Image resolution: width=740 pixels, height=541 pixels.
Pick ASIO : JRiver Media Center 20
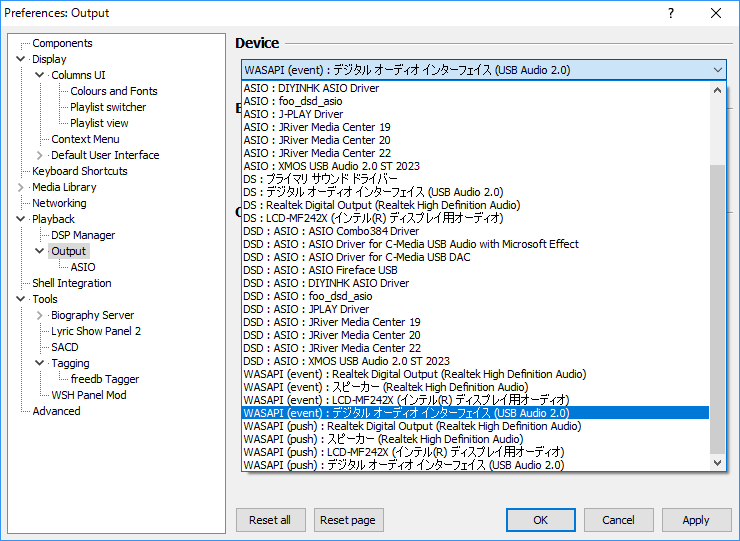click(475, 140)
